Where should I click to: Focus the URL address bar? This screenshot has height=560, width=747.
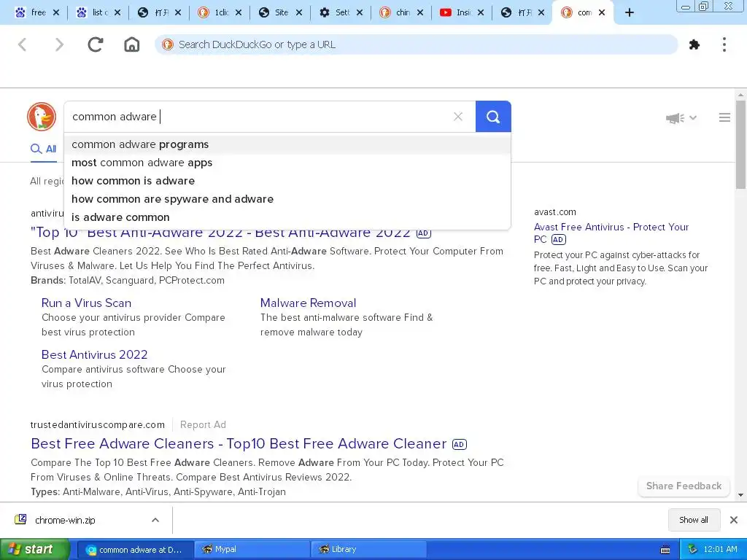pos(416,44)
